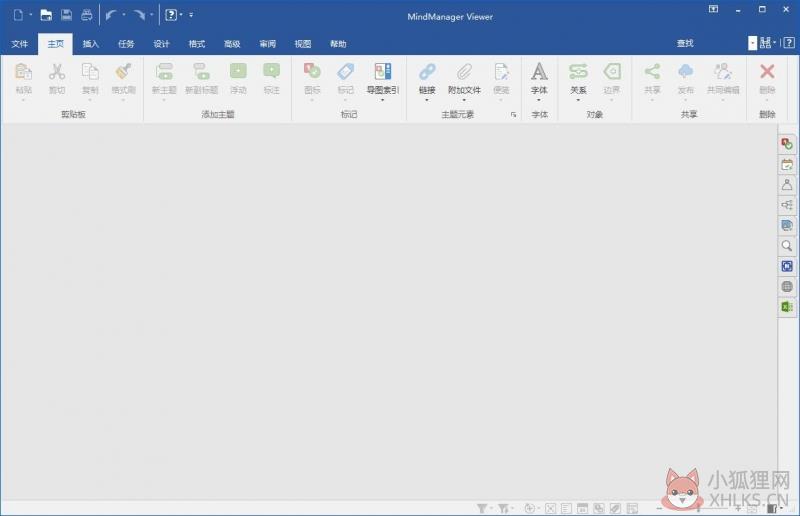Screen dimensions: 800x516
Task: Click the 剪切 (Cut) scissors icon
Action: point(57,71)
